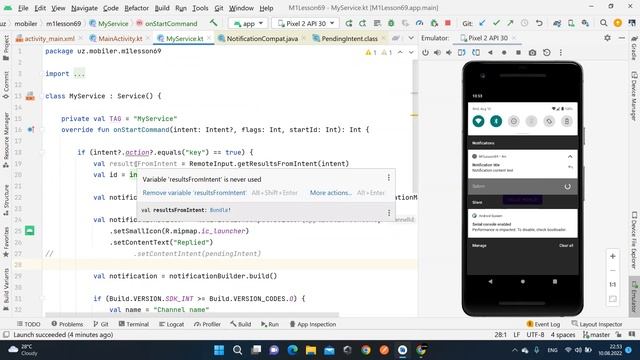Expand hidden editor tabs chevron

point(411,38)
